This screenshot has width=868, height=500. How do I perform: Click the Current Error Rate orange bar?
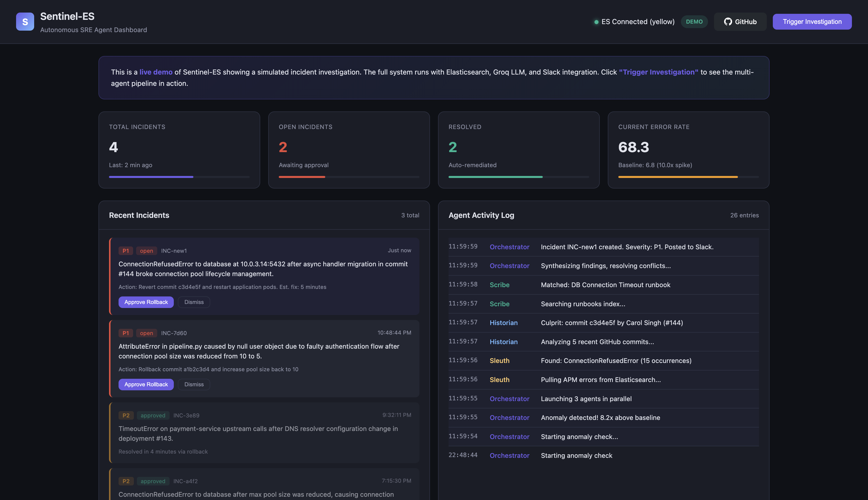pyautogui.click(x=678, y=177)
